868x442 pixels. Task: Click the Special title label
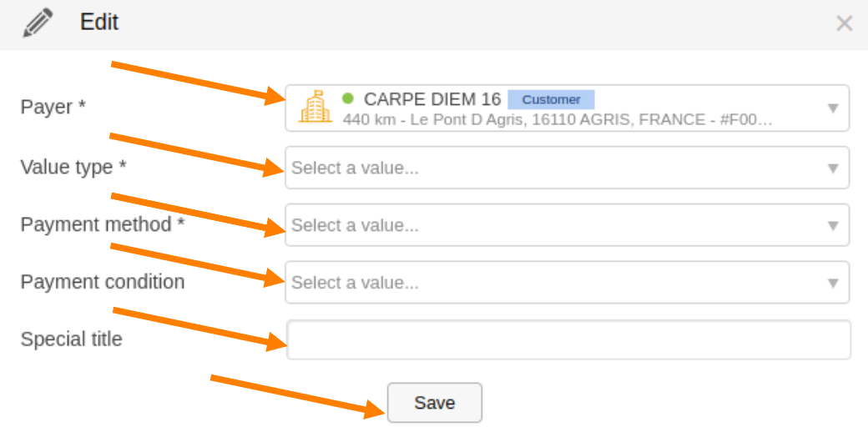[72, 339]
